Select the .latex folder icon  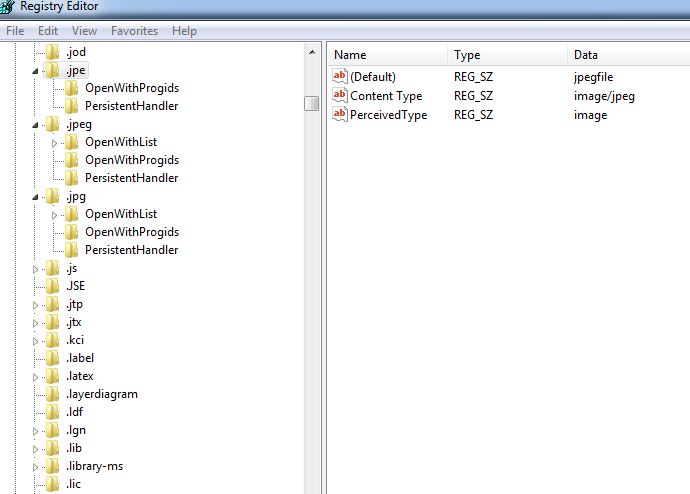click(x=52, y=376)
